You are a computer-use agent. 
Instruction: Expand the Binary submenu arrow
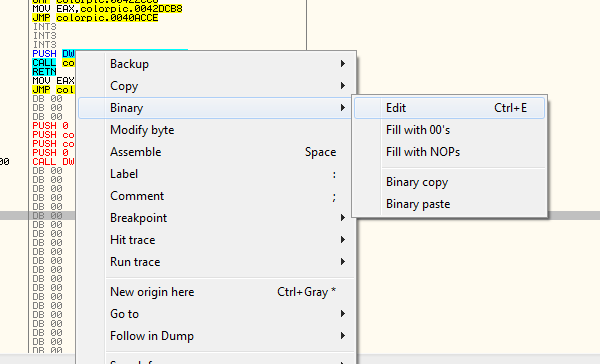(343, 108)
